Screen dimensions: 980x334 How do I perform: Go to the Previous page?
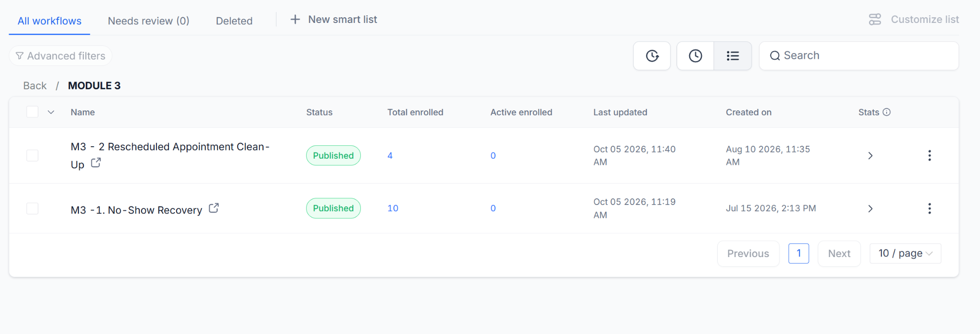point(748,253)
